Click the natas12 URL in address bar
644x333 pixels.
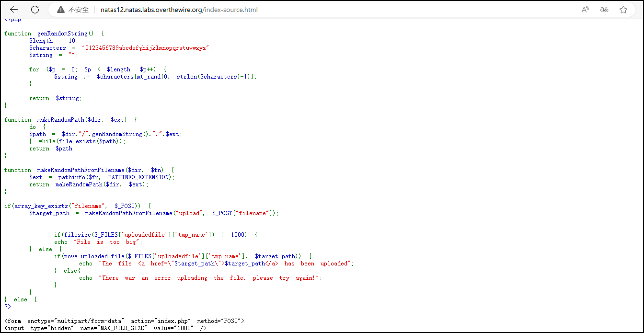pos(179,10)
